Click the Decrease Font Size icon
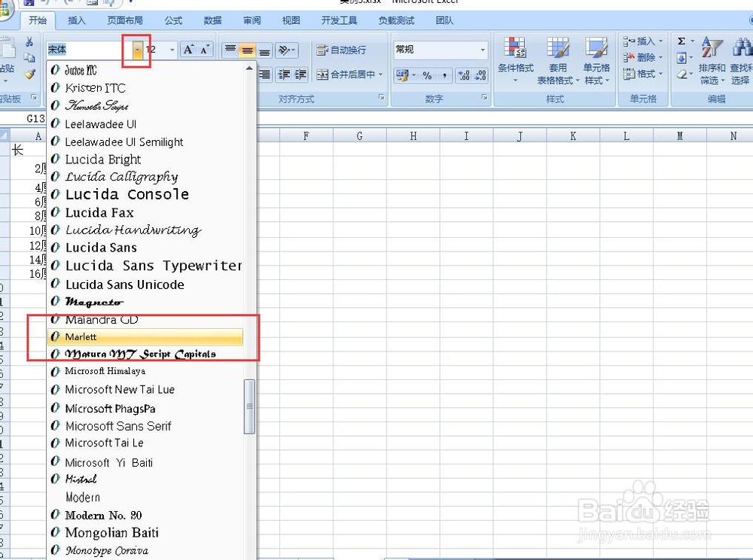The image size is (753, 560). pos(205,50)
